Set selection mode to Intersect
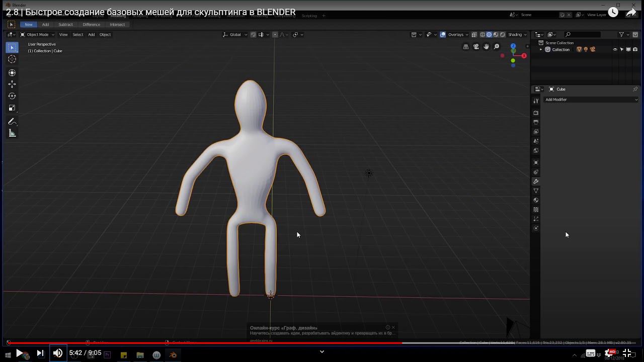This screenshot has width=644, height=362. pos(117,25)
